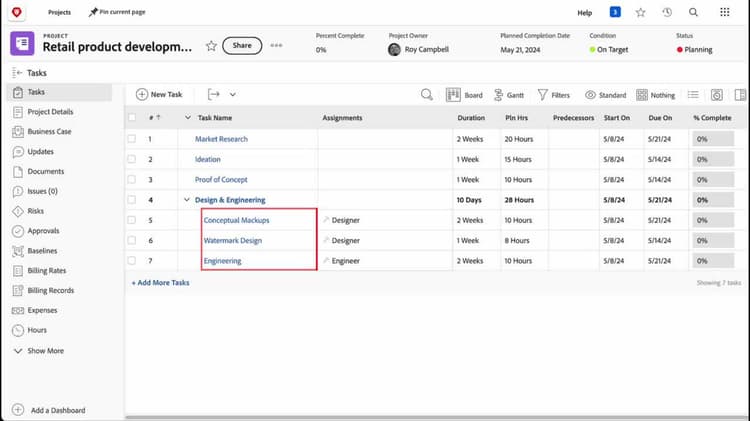Image resolution: width=750 pixels, height=421 pixels.
Task: Check the Proof of Concept row checkbox
Action: point(132,179)
